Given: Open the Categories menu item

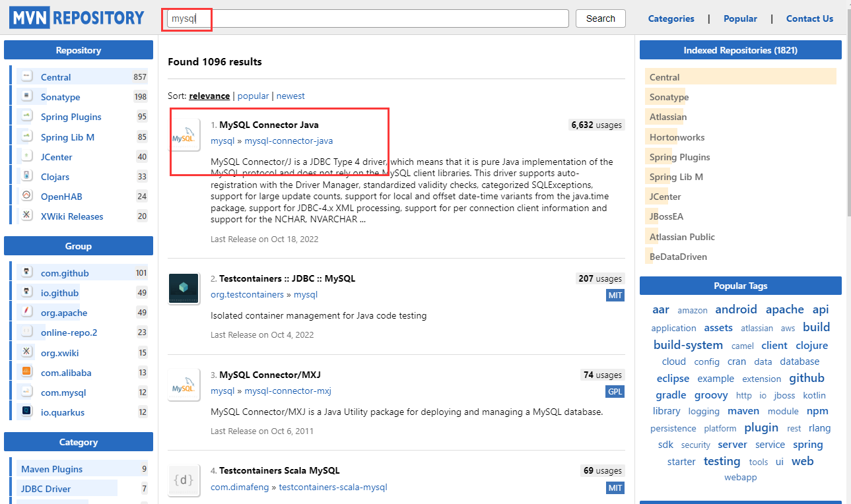Looking at the screenshot, I should [671, 18].
